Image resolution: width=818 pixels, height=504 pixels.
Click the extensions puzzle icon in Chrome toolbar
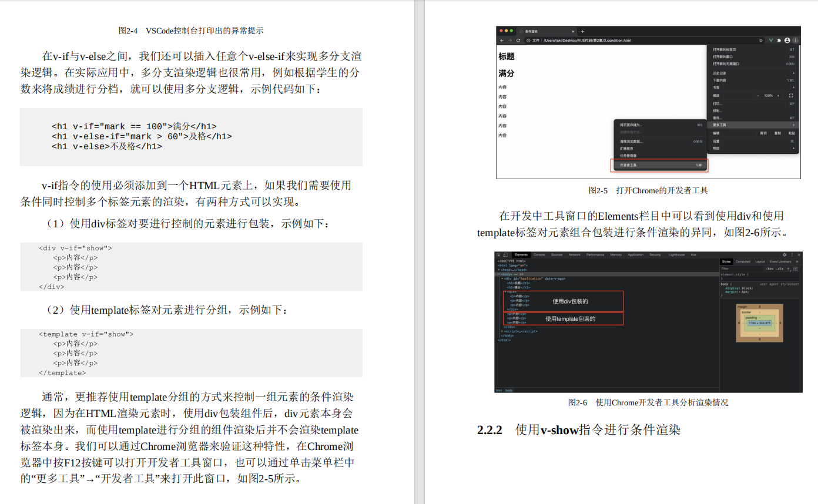coord(778,40)
